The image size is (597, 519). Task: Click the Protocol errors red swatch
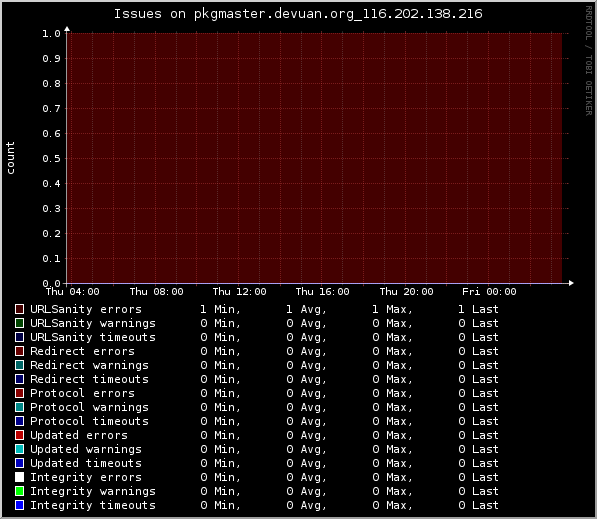(x=19, y=393)
